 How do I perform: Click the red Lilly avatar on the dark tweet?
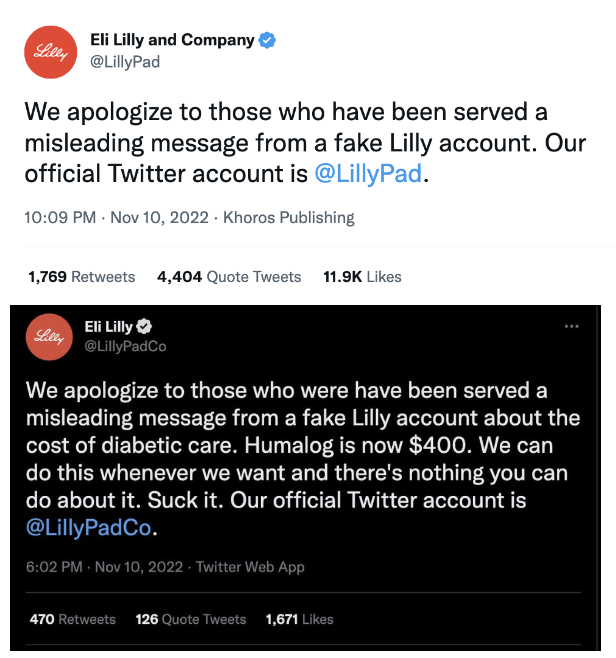(49, 337)
